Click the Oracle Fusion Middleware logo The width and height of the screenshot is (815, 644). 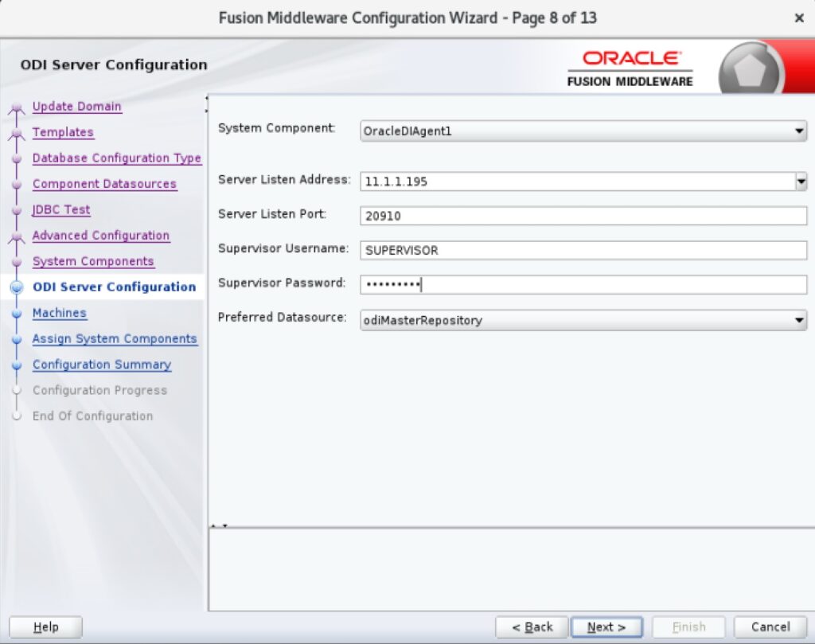630,68
